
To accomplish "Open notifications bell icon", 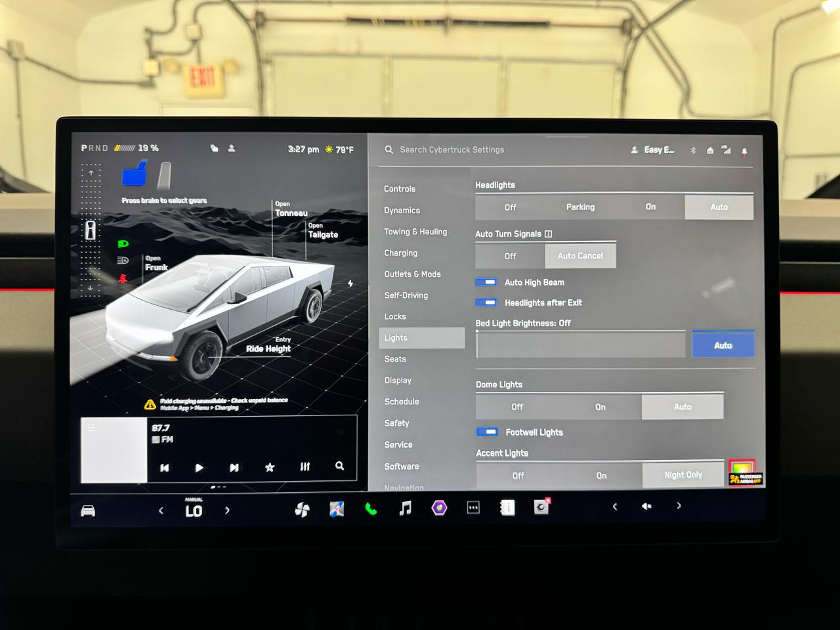I will (x=744, y=151).
